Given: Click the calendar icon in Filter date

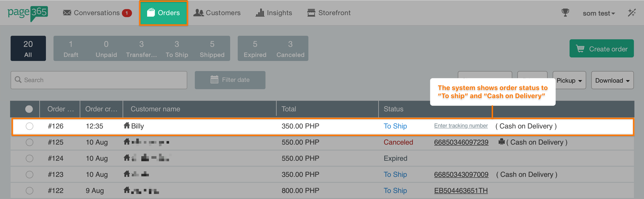Looking at the screenshot, I should 214,80.
